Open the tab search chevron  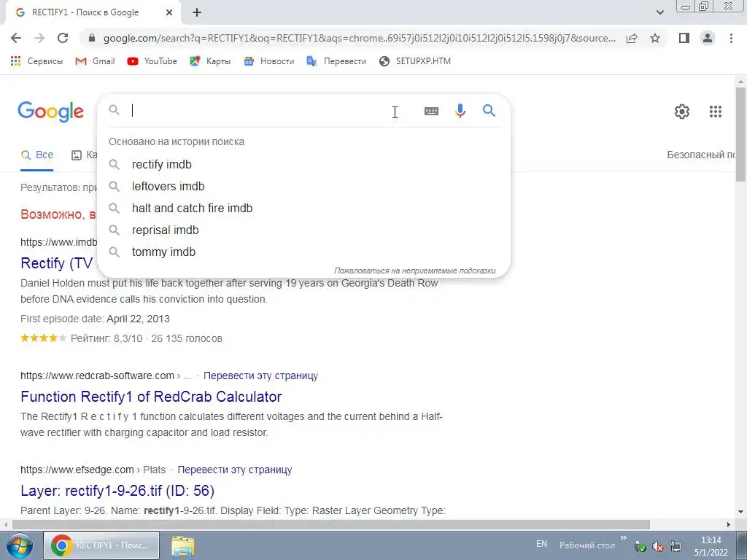659,12
